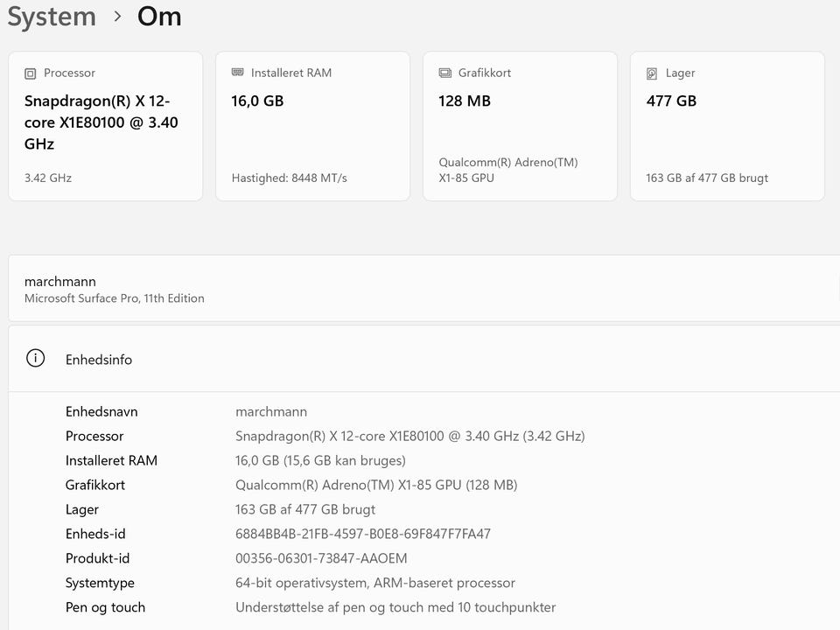The height and width of the screenshot is (630, 840).
Task: Select the storage usage value in the Enhedsinfo Lager row
Action: pyautogui.click(x=305, y=509)
